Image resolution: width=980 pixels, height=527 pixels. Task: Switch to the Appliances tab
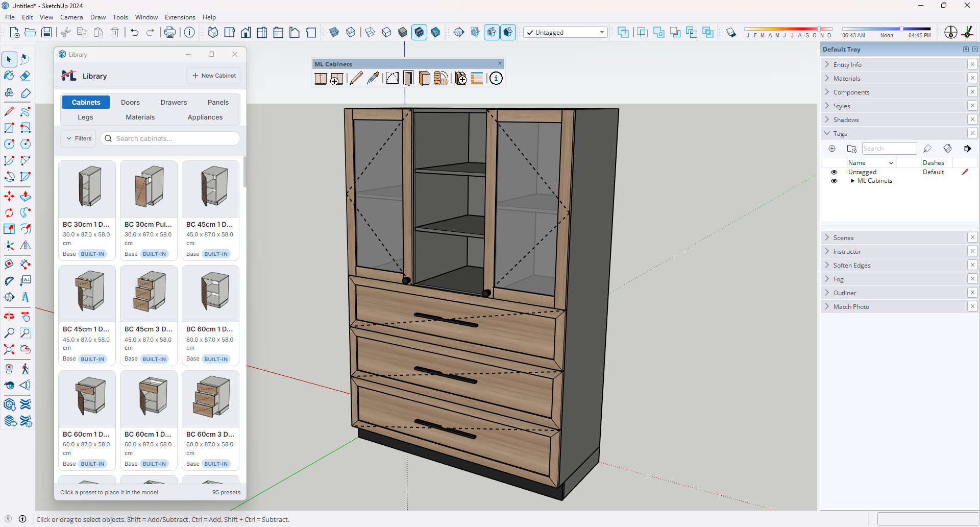coord(205,117)
